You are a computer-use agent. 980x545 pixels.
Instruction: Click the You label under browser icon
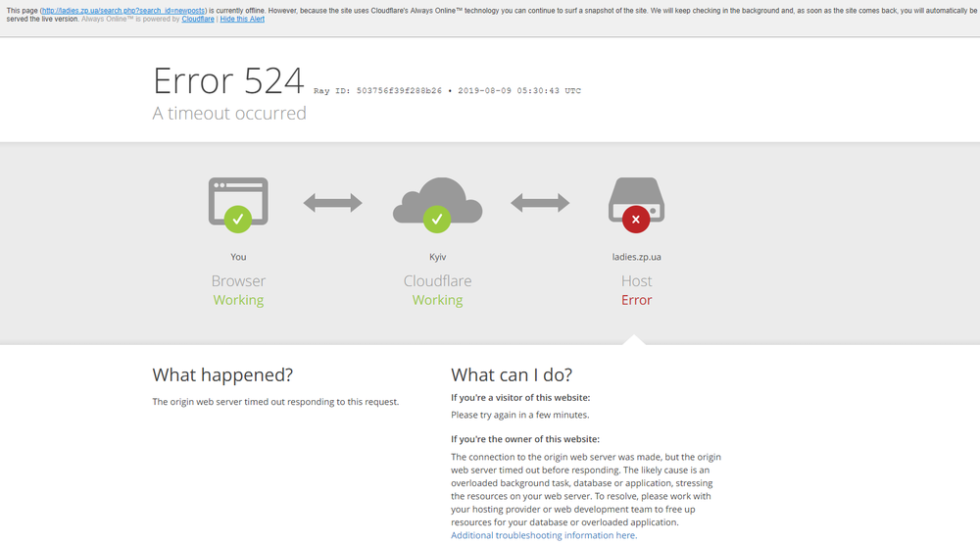pyautogui.click(x=238, y=257)
